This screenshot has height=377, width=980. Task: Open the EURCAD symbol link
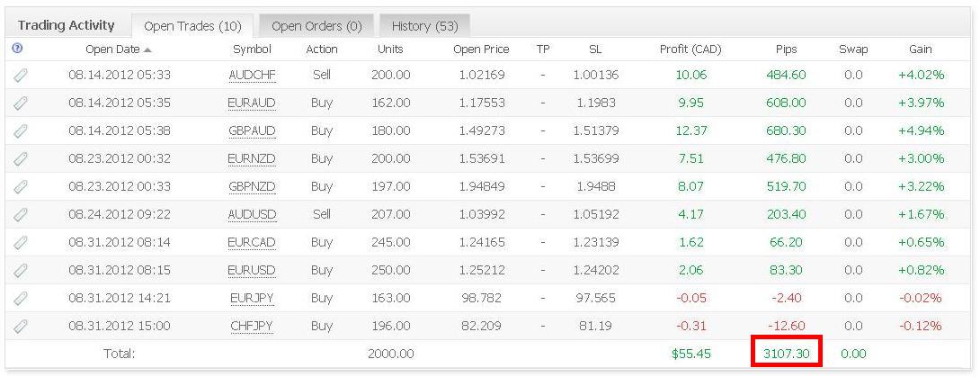coord(252,242)
